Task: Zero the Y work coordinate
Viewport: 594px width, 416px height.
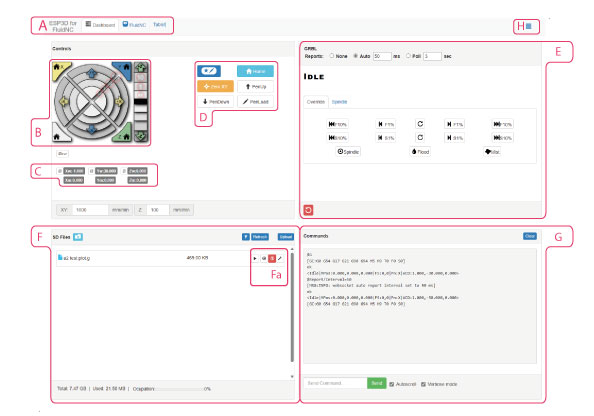Action: click(91, 171)
